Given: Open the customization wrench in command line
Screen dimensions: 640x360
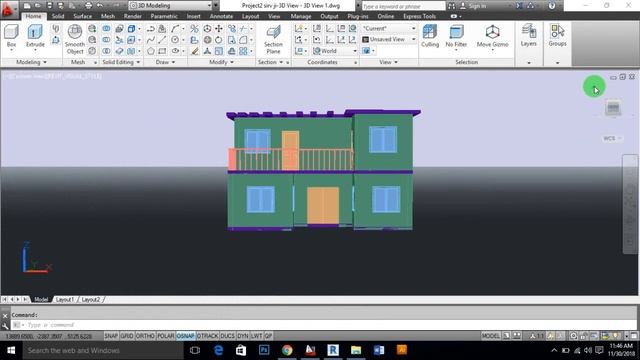Looking at the screenshot, I should (5, 325).
